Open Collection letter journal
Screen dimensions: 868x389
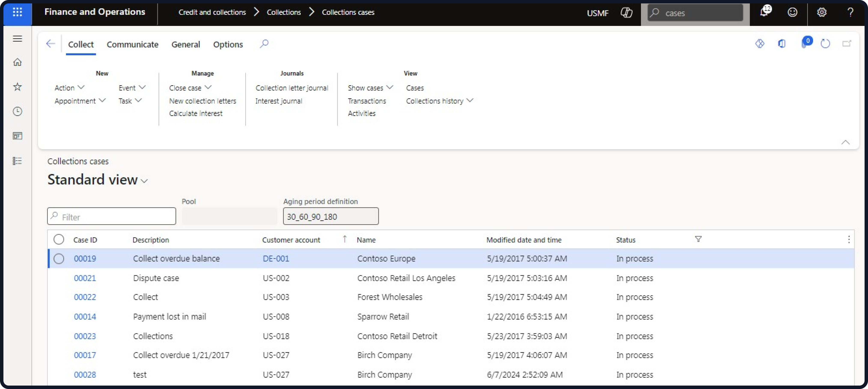(292, 88)
